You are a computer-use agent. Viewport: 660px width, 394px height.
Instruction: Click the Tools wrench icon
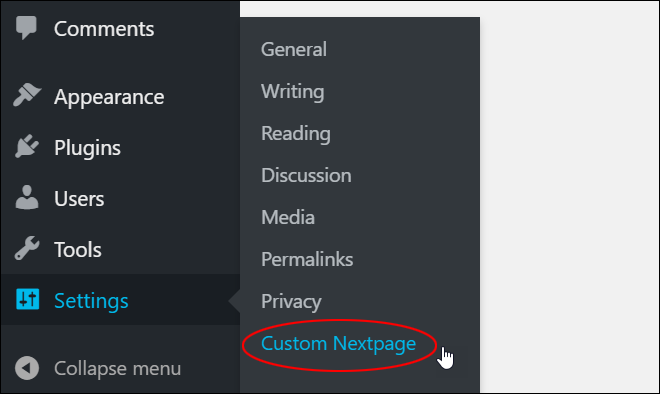click(x=27, y=248)
